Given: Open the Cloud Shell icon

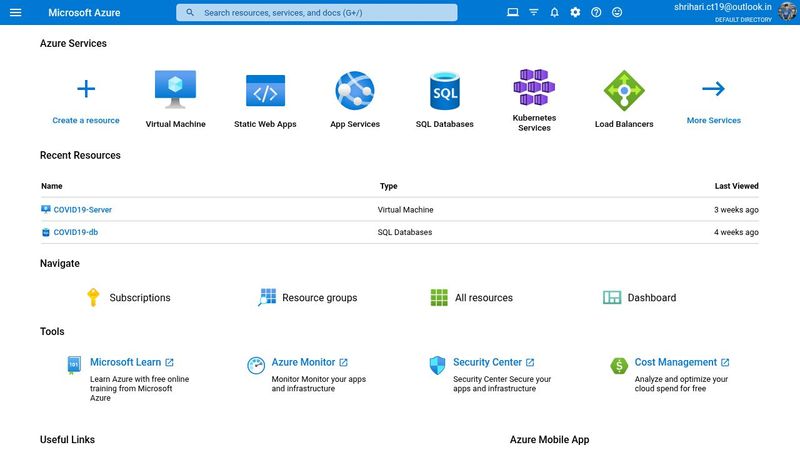Looking at the screenshot, I should 513,12.
